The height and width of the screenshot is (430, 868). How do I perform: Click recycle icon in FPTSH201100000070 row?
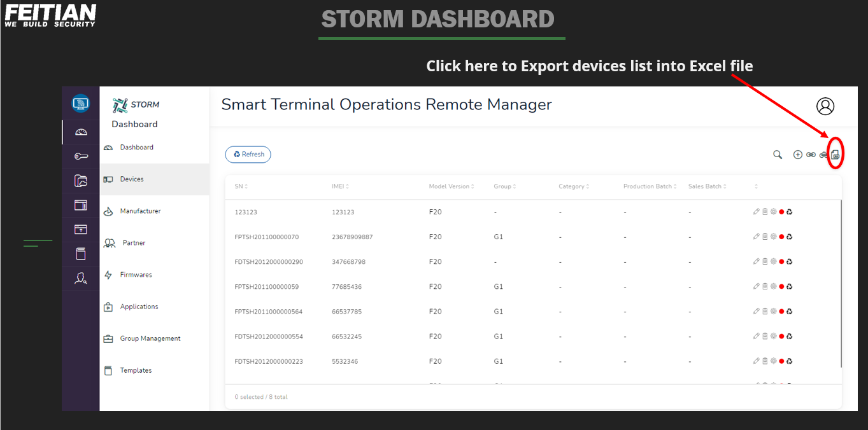(x=790, y=237)
